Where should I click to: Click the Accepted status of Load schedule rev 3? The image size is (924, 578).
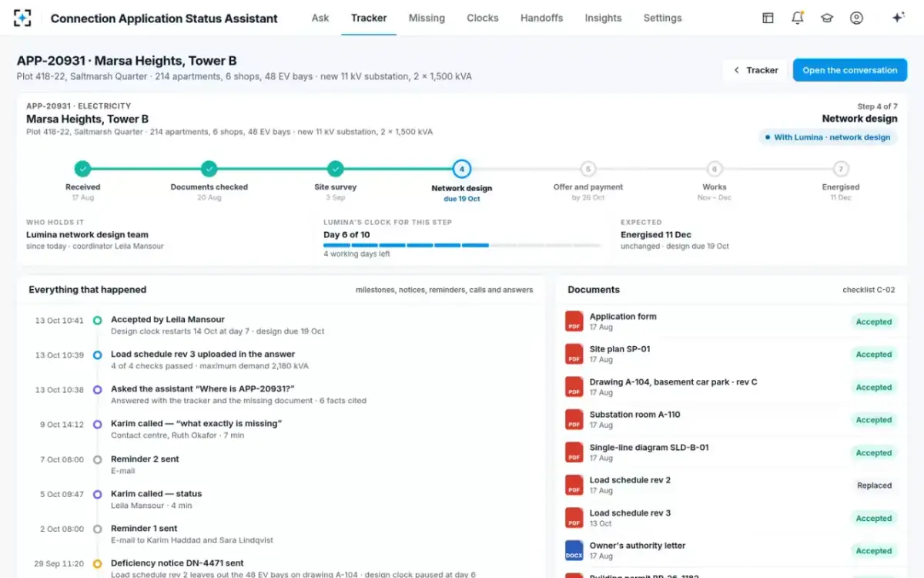874,519
